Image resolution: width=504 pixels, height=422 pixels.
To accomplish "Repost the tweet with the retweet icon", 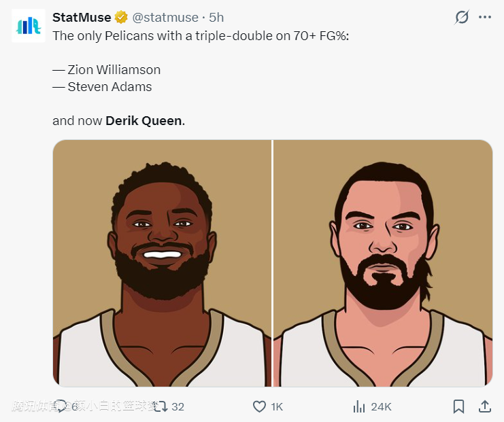I will tap(161, 406).
